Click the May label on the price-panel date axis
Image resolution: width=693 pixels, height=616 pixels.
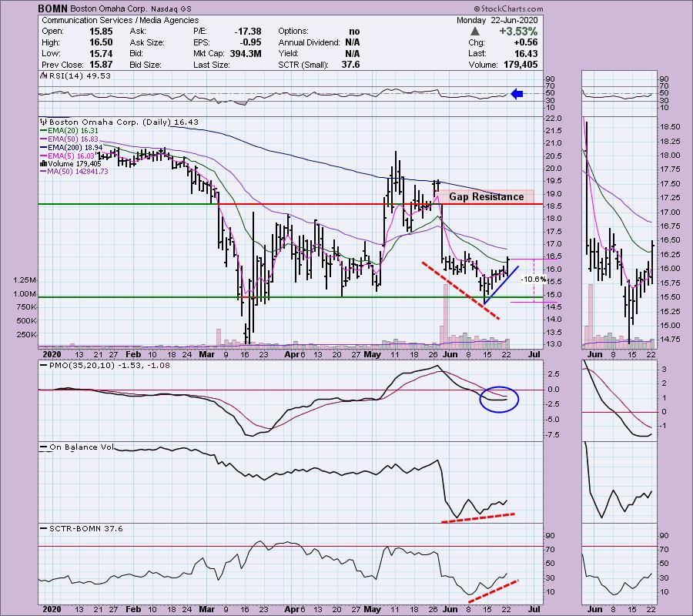[372, 354]
